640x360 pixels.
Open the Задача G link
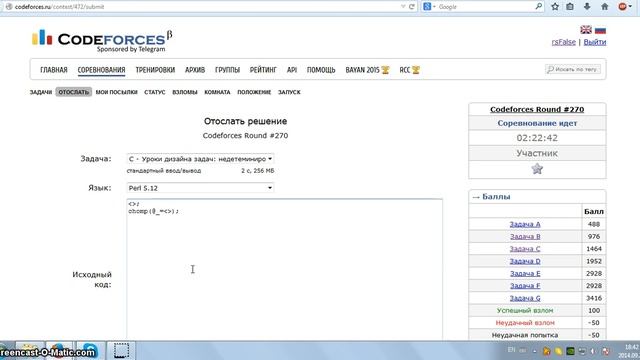(525, 298)
